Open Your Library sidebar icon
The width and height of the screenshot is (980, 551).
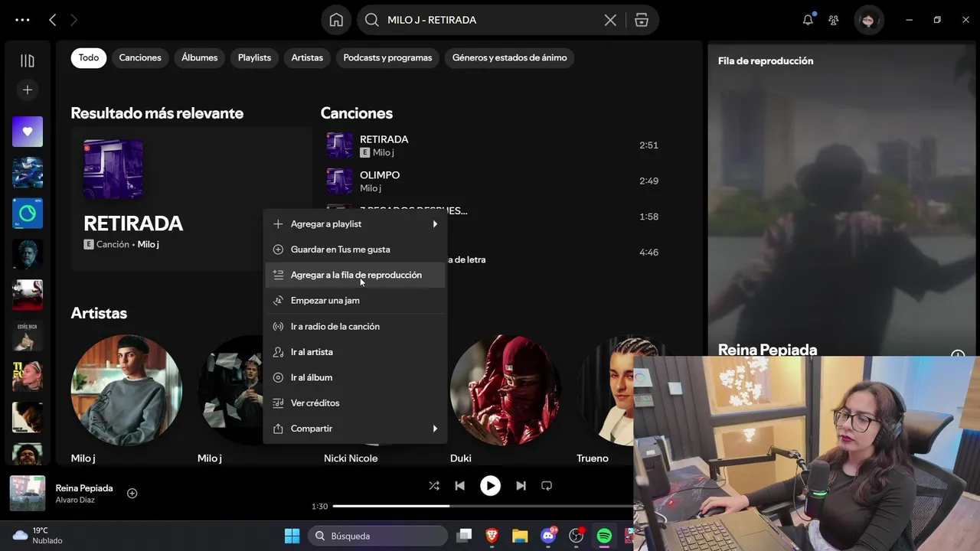point(28,61)
